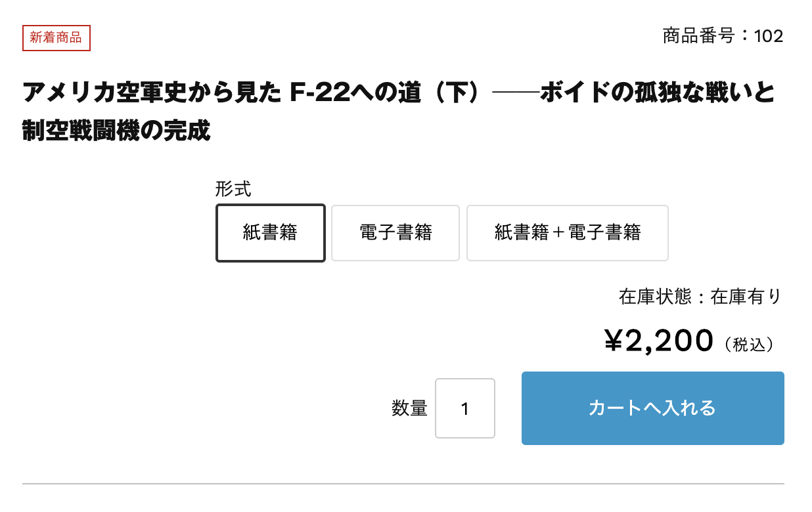
Task: Choose the 電子書籍 format option
Action: (x=395, y=233)
